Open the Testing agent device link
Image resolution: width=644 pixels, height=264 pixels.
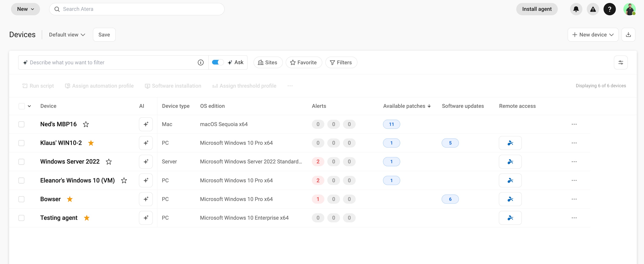click(59, 218)
